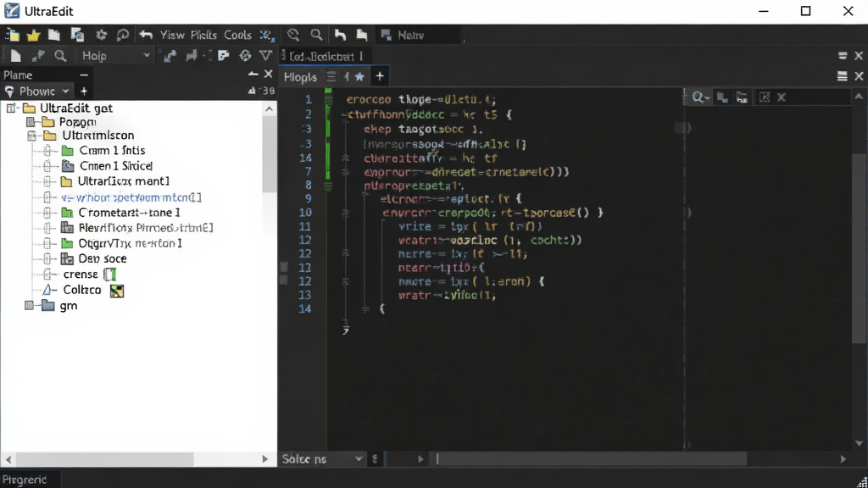Select the Ultrerimiscon folder in tree
The height and width of the screenshot is (488, 868).
click(x=98, y=136)
